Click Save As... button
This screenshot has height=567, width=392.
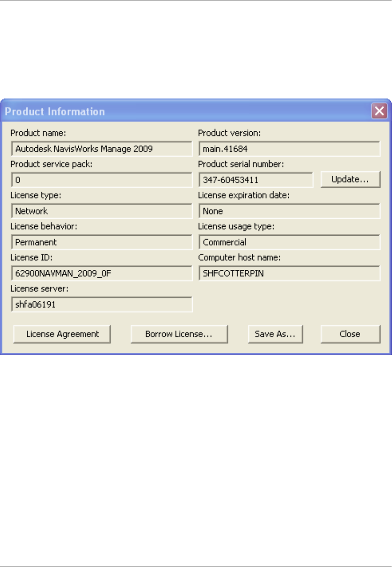pyautogui.click(x=275, y=334)
